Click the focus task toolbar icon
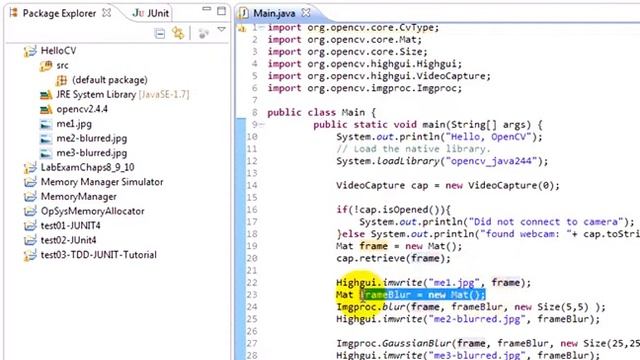 [203, 33]
